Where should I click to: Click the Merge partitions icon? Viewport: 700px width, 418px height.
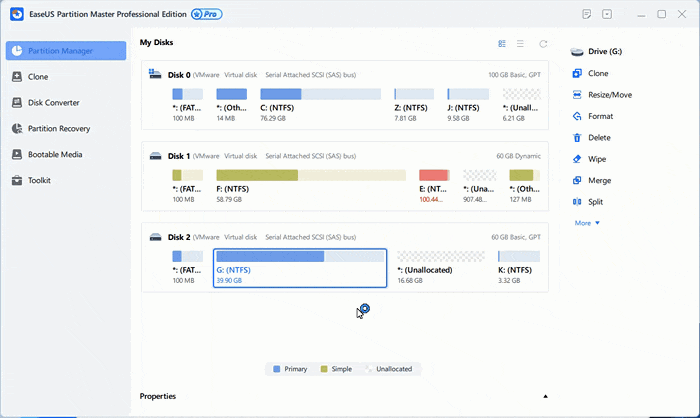pyautogui.click(x=577, y=181)
